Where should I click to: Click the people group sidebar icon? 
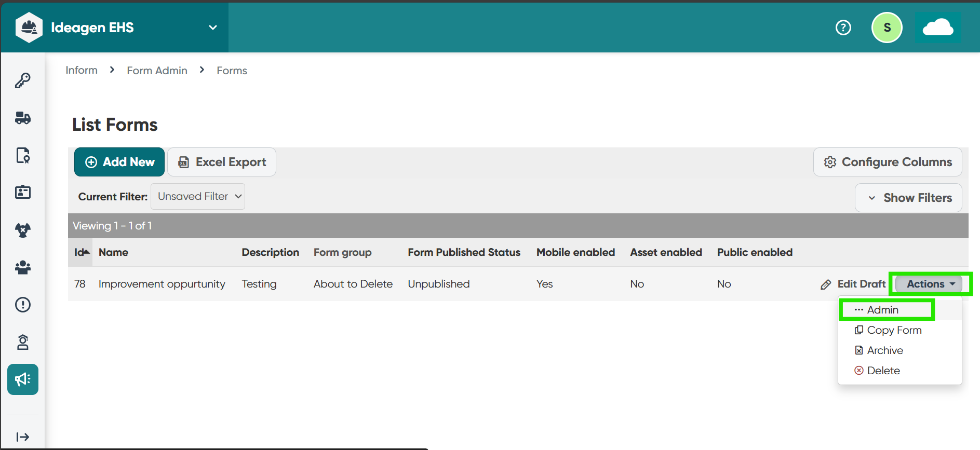(22, 267)
